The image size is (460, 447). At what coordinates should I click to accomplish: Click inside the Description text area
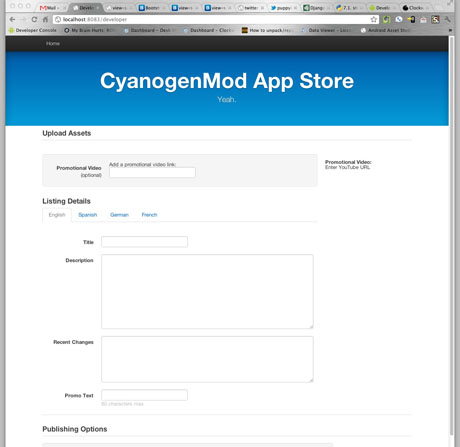point(207,292)
